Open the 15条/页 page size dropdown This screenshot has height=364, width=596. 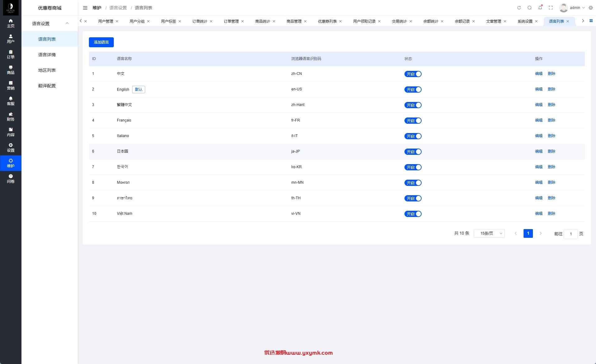click(x=489, y=233)
